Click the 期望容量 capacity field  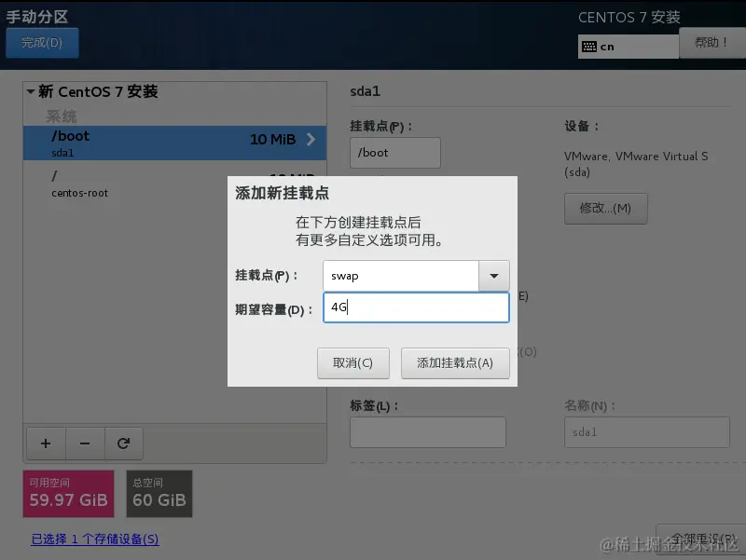pos(416,307)
